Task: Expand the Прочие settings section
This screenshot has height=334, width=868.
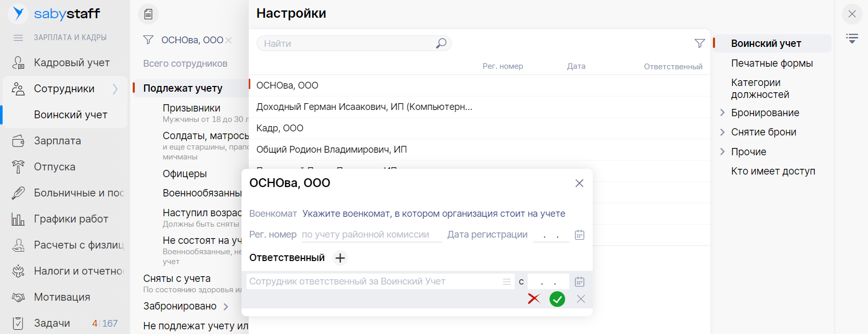Action: 722,152
